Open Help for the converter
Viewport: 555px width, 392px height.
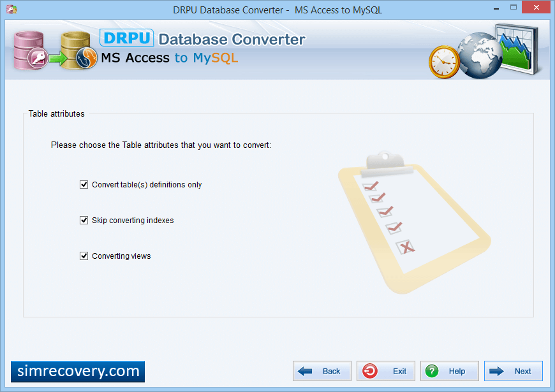click(450, 371)
